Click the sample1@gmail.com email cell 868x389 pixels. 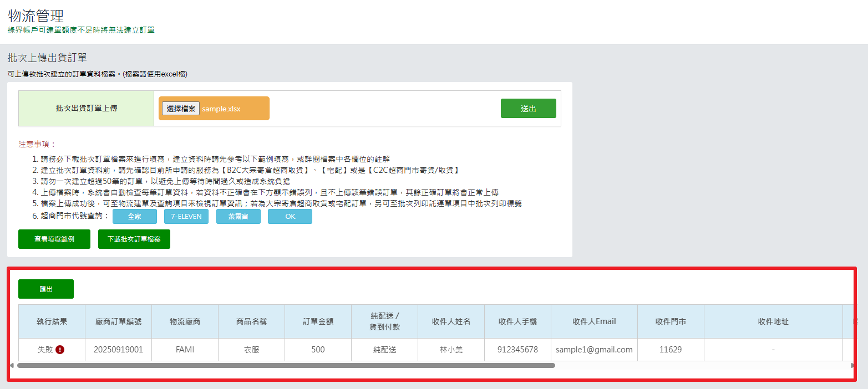[x=594, y=350]
